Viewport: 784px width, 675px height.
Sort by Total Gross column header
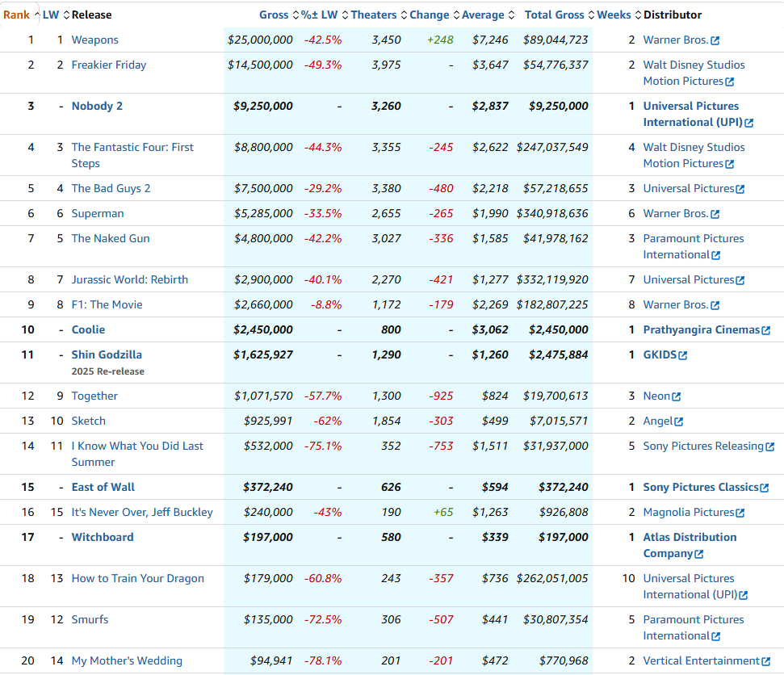pos(554,15)
